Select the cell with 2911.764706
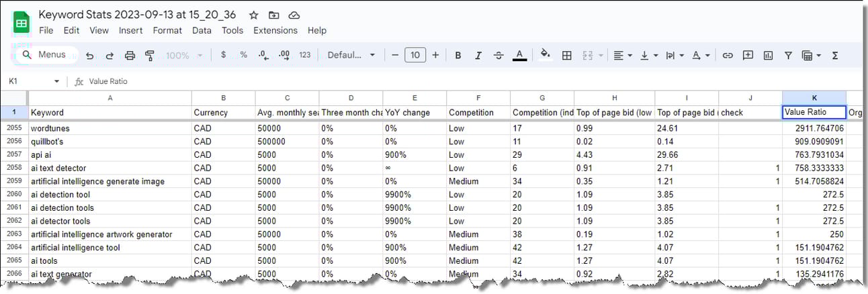This screenshot has height=294, width=868. point(814,128)
